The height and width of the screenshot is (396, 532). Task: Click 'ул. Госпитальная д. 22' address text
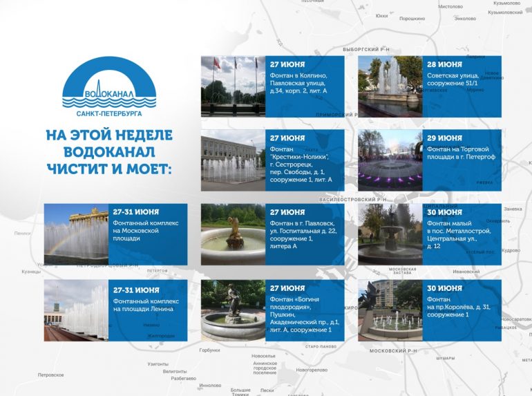tap(303, 231)
